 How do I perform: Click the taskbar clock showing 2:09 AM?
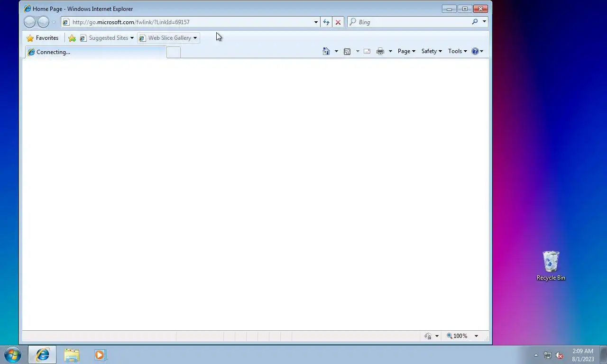click(583, 355)
